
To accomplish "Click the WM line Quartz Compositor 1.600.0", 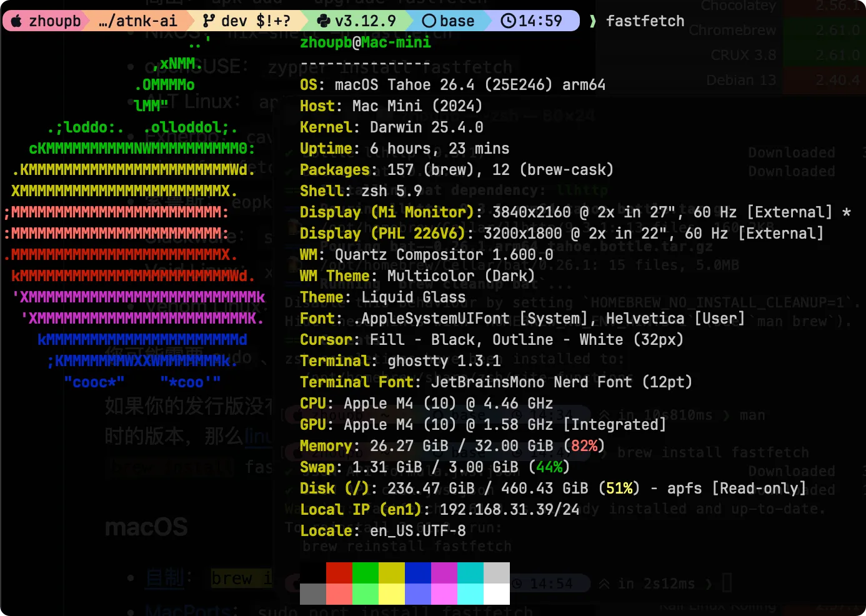I will pyautogui.click(x=427, y=254).
